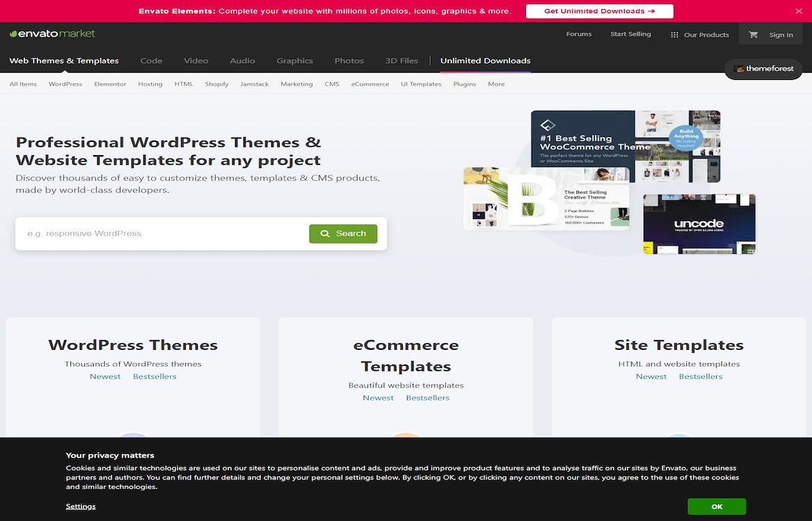Click Site Templates heading
The height and width of the screenshot is (521, 812).
pos(679,345)
